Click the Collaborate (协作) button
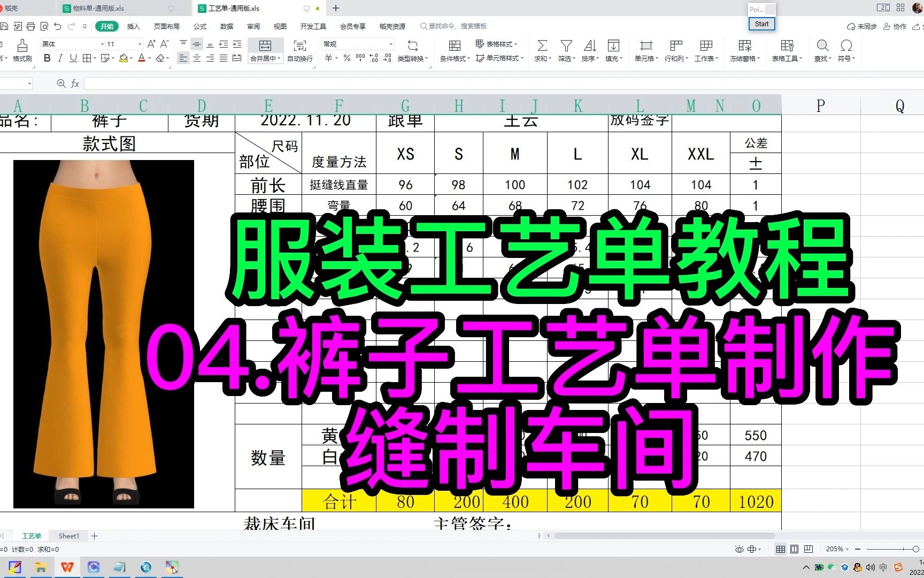924x578 pixels. pyautogui.click(x=895, y=26)
